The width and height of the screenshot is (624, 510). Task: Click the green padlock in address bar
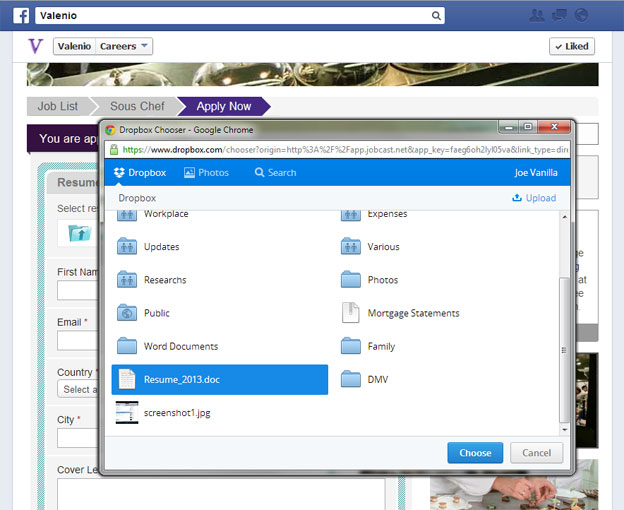pos(114,150)
